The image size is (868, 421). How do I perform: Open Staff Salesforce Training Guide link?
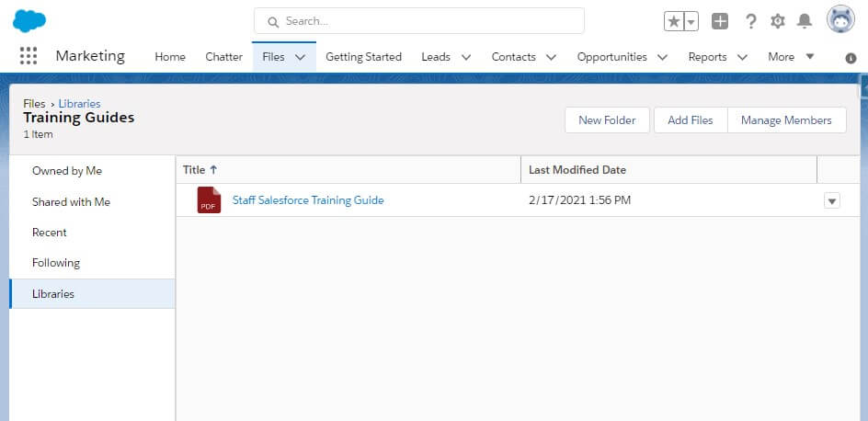click(x=308, y=200)
